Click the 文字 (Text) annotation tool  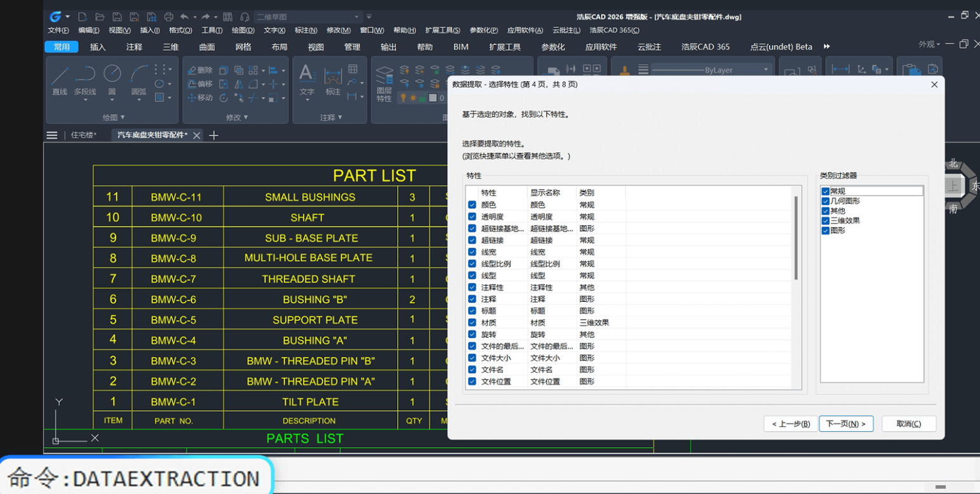coord(307,79)
